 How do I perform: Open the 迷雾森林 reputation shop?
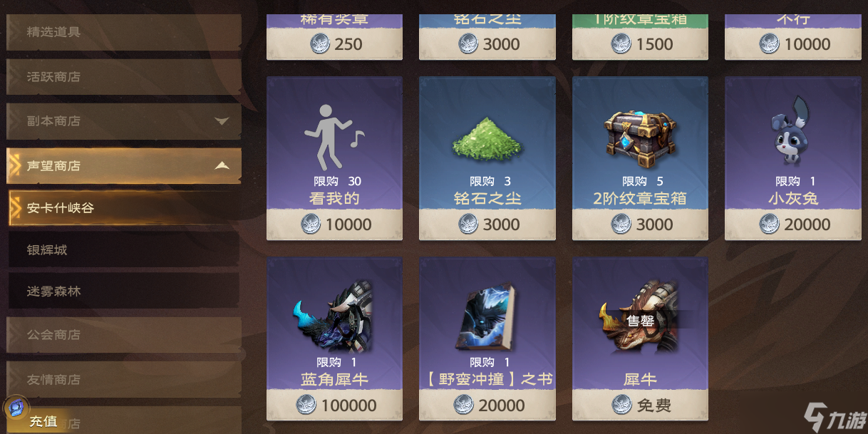click(x=124, y=292)
